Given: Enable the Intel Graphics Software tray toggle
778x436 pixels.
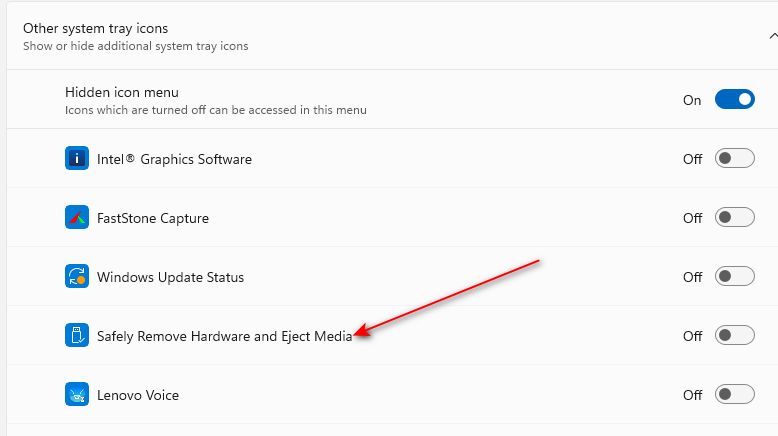Looking at the screenshot, I should [734, 158].
